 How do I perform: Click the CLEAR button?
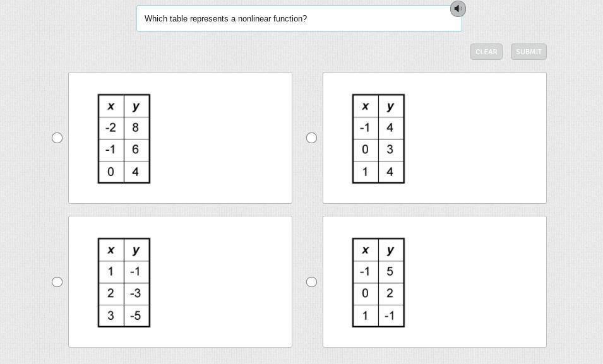click(x=486, y=52)
